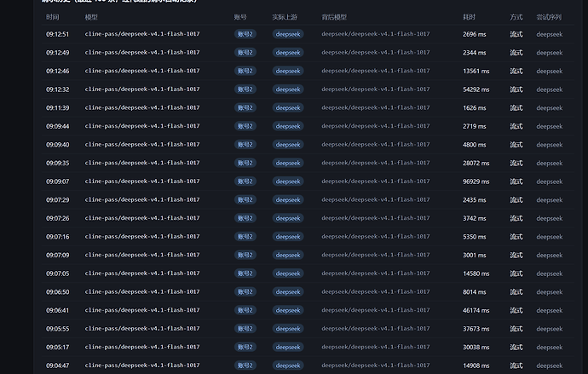
Task: Select the 09:05:55 timestamp cell
Action: click(57, 329)
